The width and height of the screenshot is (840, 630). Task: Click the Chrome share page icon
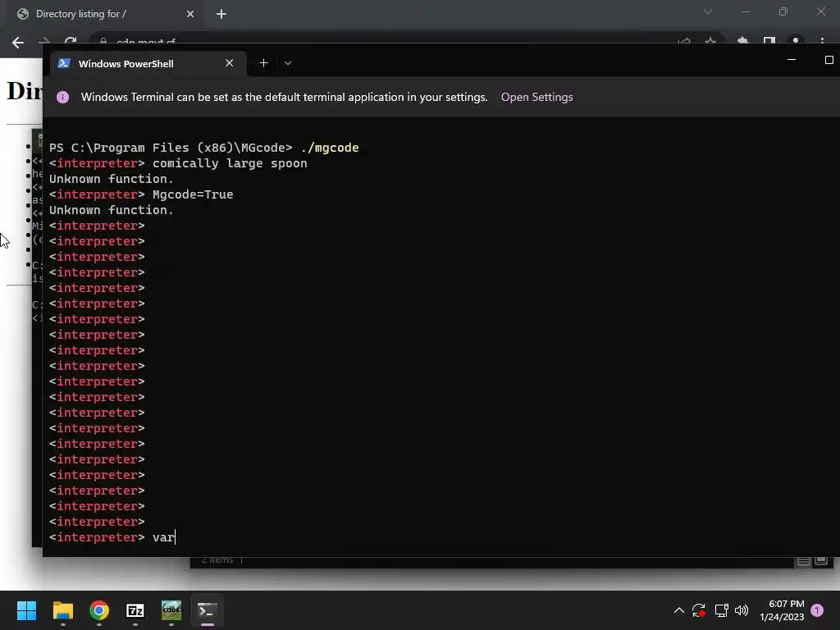coord(684,42)
